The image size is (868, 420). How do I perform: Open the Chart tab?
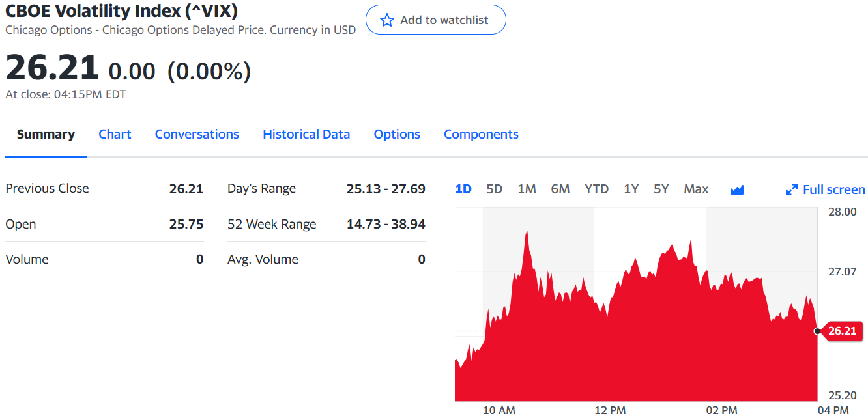click(115, 134)
